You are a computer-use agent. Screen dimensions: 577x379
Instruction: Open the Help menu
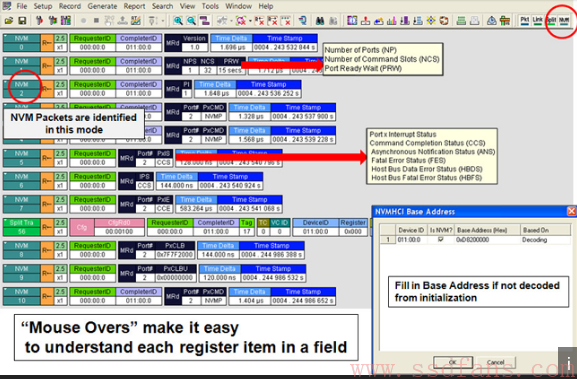click(x=266, y=6)
